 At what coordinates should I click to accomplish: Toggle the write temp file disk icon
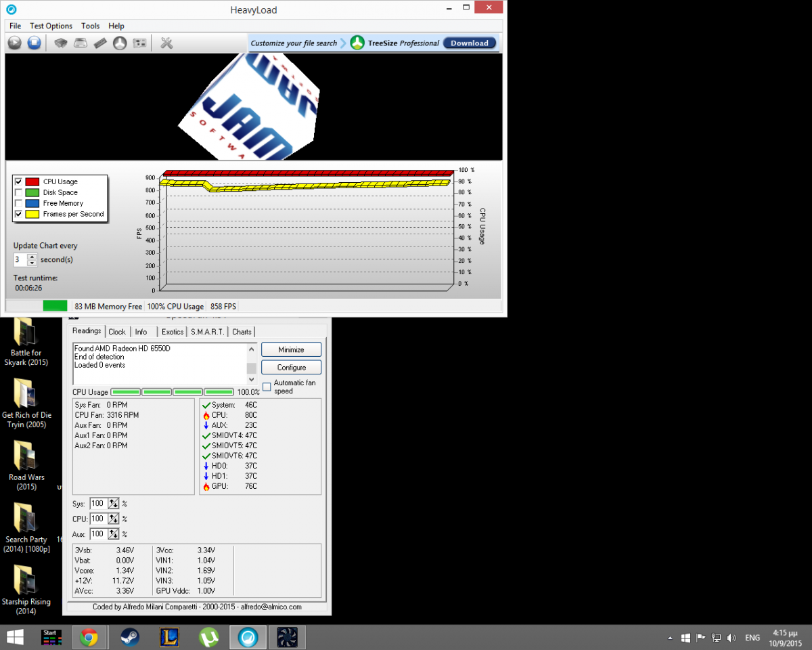click(80, 43)
